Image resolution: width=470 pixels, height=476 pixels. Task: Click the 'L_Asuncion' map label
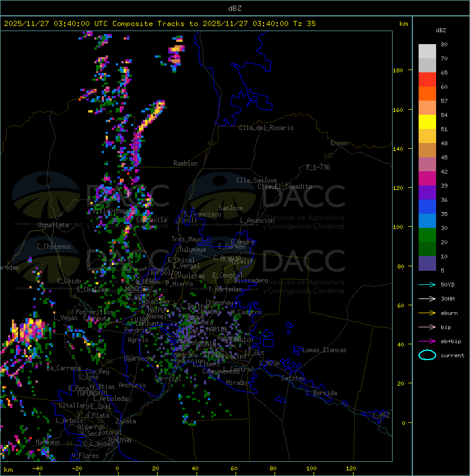(x=257, y=220)
